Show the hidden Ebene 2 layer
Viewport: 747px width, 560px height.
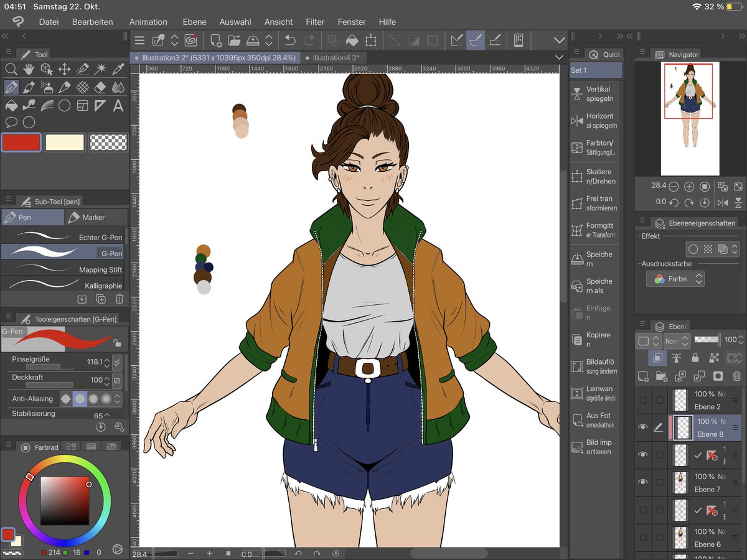click(x=642, y=400)
